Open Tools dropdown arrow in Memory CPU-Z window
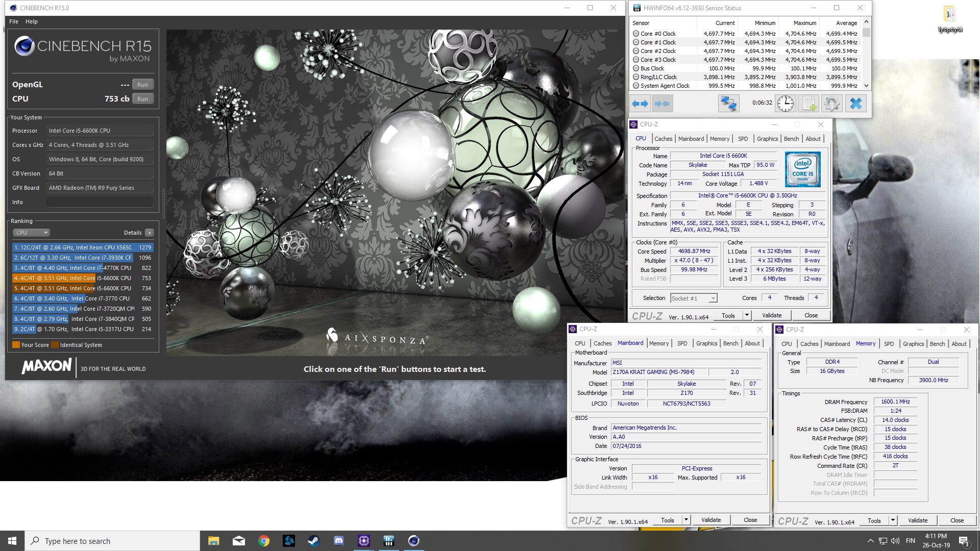Viewport: 980px width, 551px height. coord(892,520)
